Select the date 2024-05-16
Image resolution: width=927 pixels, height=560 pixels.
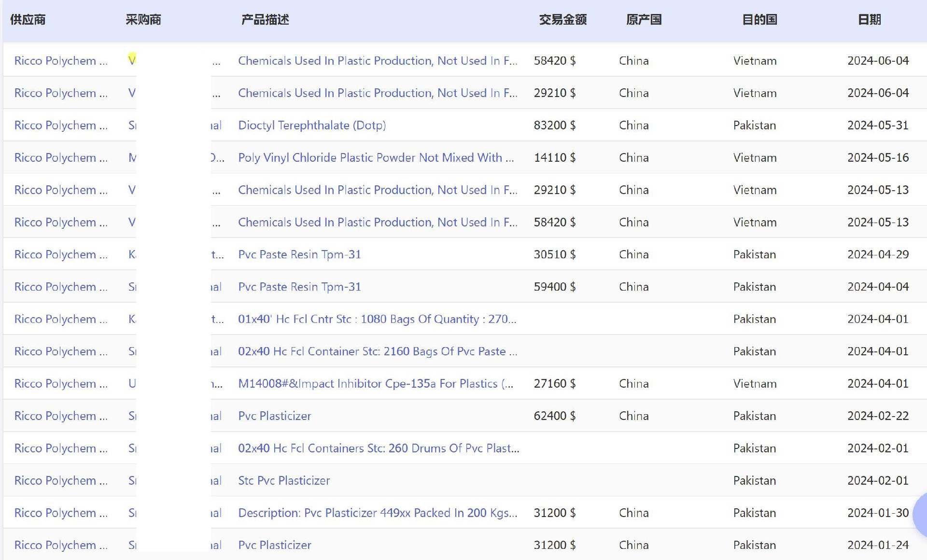(x=878, y=158)
